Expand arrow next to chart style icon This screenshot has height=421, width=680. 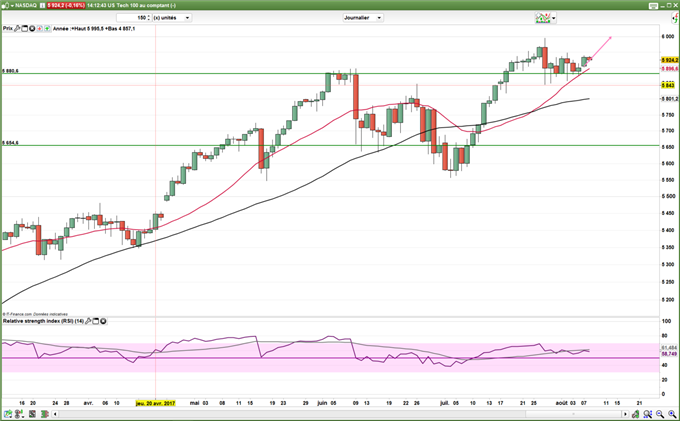554,18
